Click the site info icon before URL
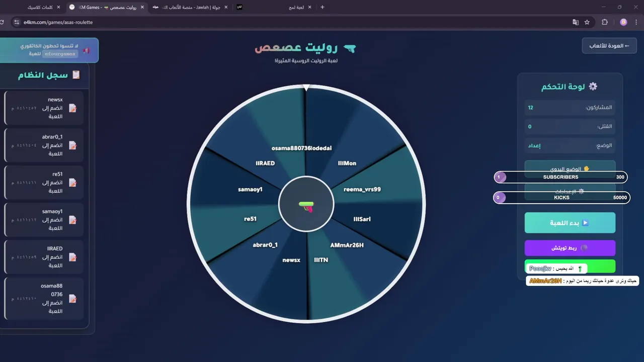This screenshot has height=362, width=644. click(x=16, y=22)
